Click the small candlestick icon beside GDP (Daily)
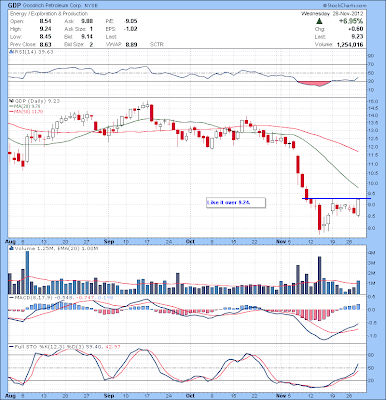 [x=10, y=101]
